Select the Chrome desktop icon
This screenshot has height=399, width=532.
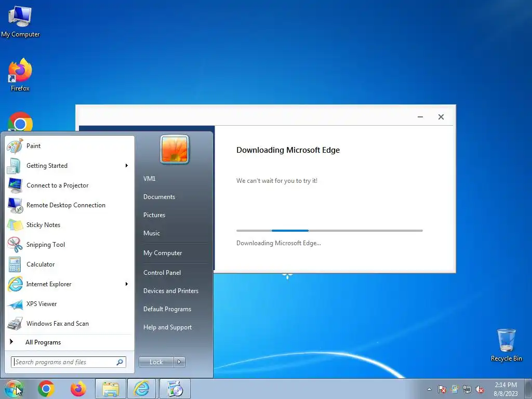[20, 122]
